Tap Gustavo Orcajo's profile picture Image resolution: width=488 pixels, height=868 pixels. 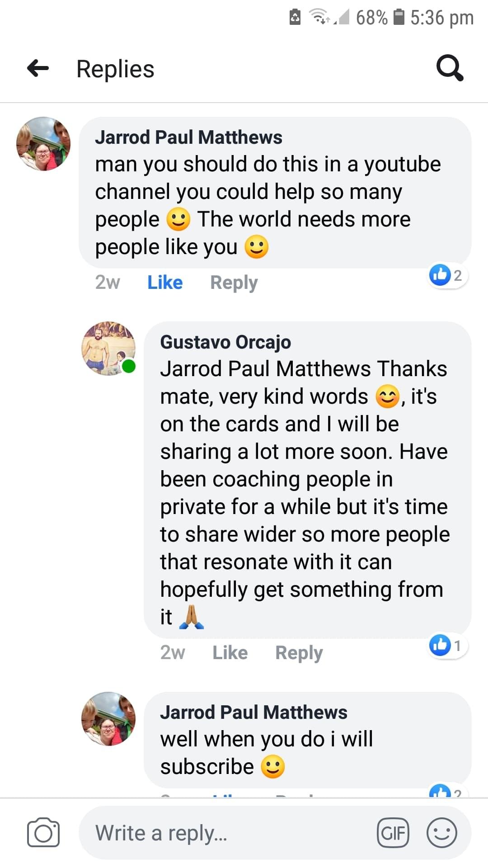pyautogui.click(x=108, y=349)
